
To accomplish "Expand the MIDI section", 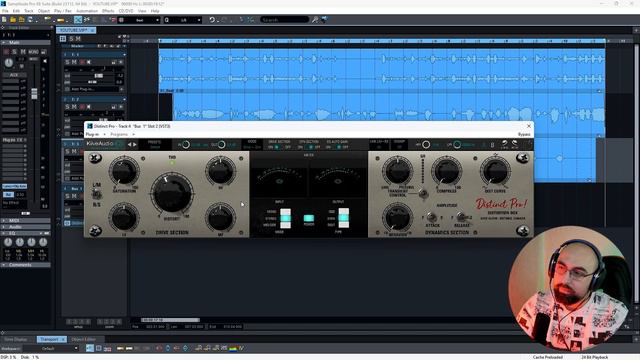I will coord(3,220).
